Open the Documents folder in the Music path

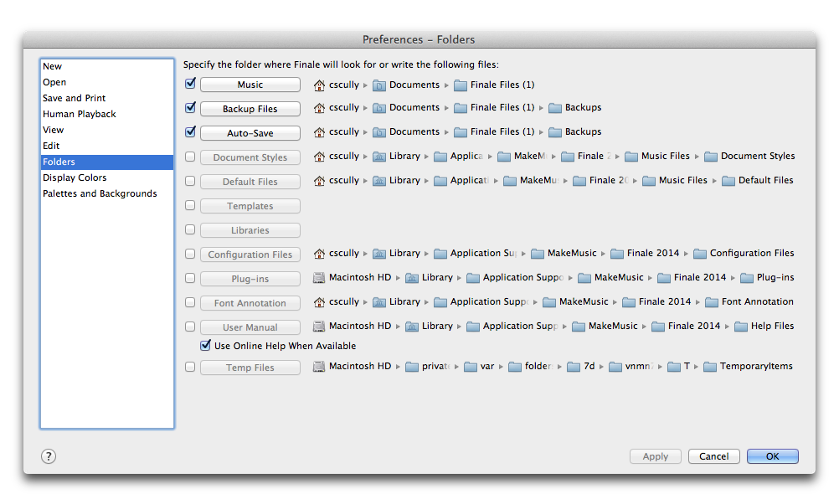click(411, 85)
